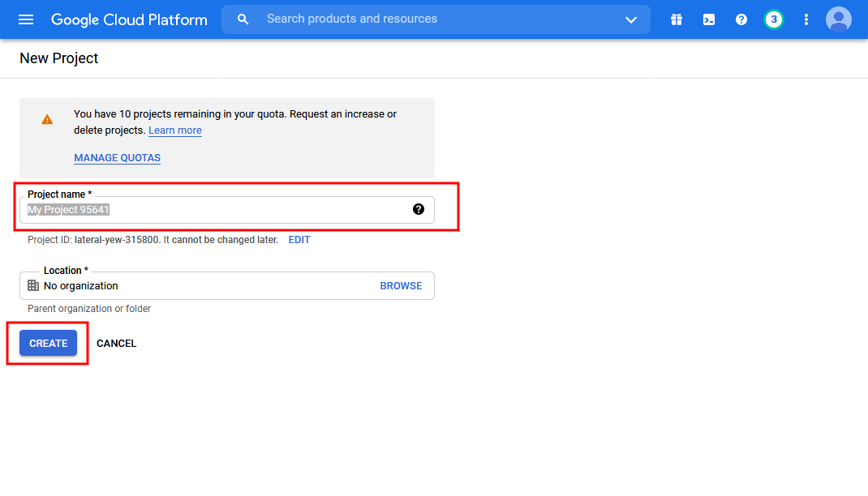Cancel new project creation

(116, 344)
